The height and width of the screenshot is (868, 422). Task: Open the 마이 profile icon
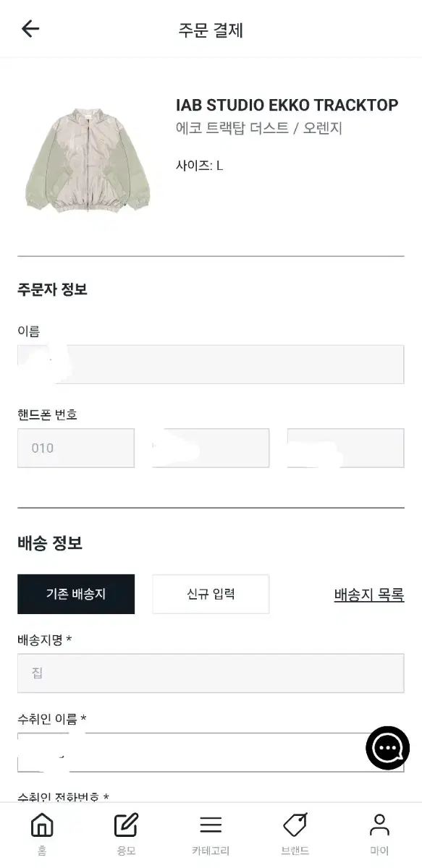pos(379,825)
